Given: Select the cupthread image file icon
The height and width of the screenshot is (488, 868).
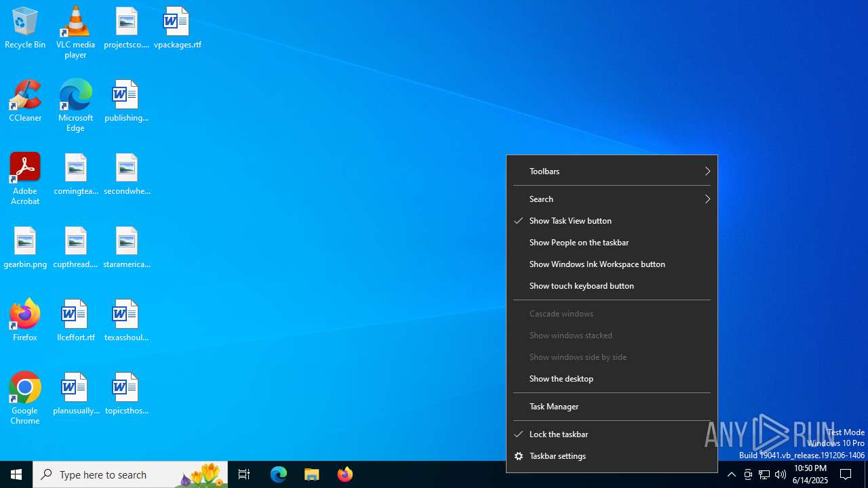Looking at the screenshot, I should click(75, 248).
